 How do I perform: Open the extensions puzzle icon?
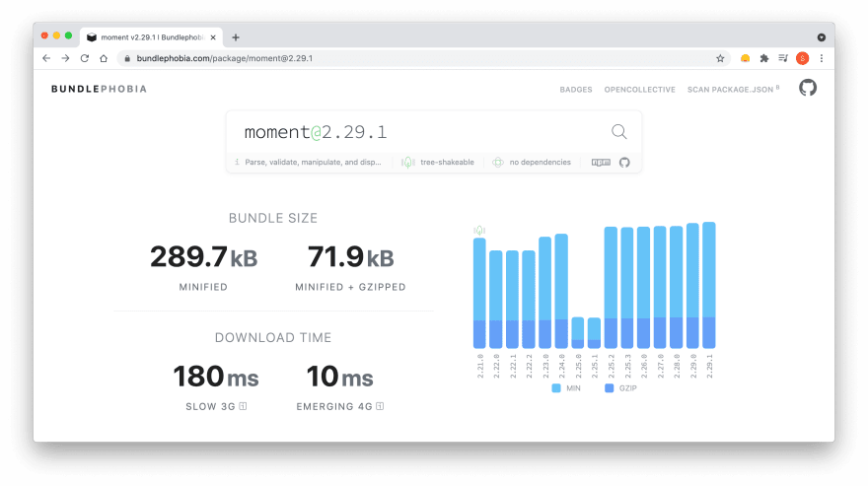point(763,58)
